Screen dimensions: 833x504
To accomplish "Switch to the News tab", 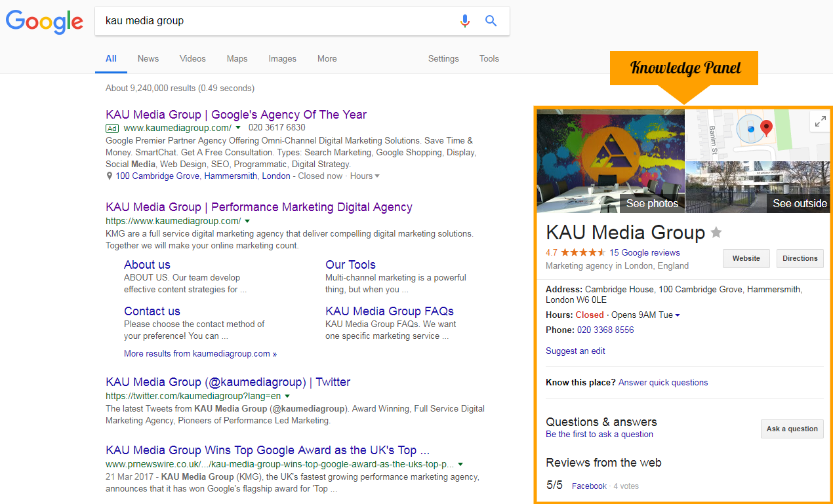I will point(148,58).
